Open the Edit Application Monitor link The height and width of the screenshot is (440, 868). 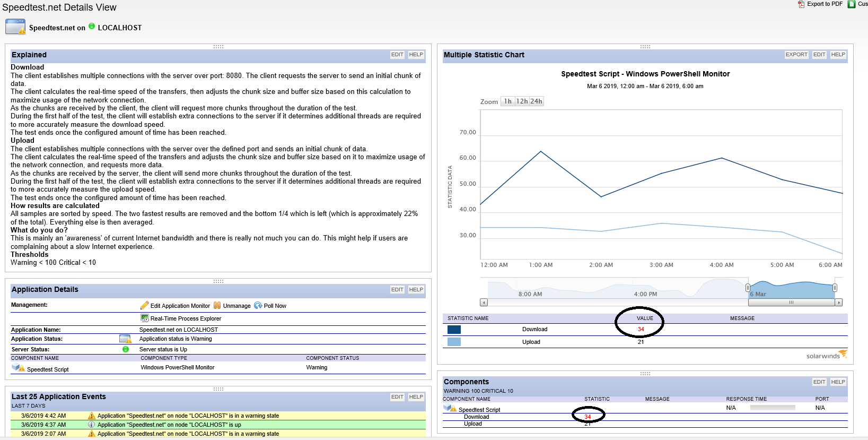coord(180,306)
